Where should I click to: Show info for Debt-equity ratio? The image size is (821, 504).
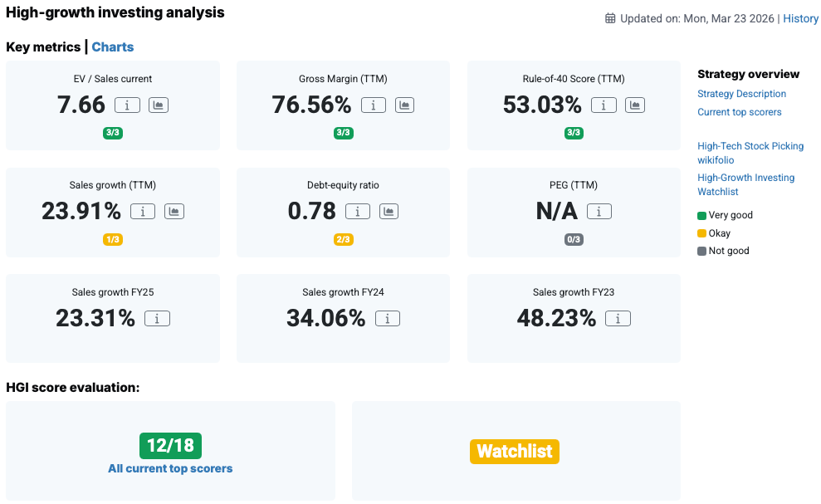(x=358, y=212)
